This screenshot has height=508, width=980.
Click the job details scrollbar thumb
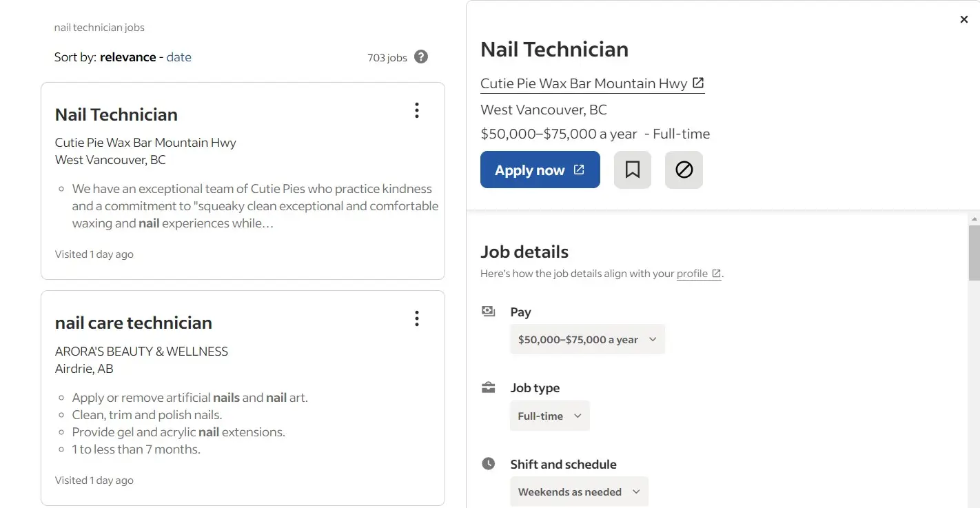tap(974, 252)
